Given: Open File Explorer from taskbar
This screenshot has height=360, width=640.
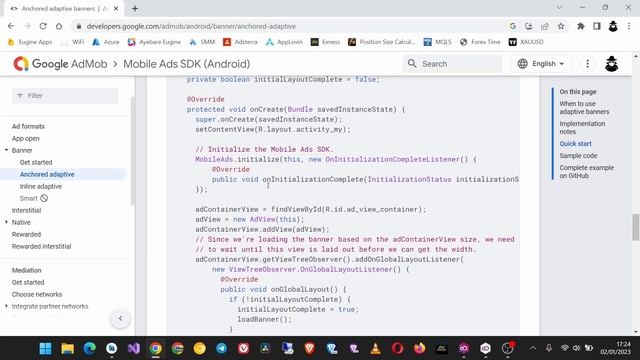Looking at the screenshot, I should pyautogui.click(x=67, y=348).
